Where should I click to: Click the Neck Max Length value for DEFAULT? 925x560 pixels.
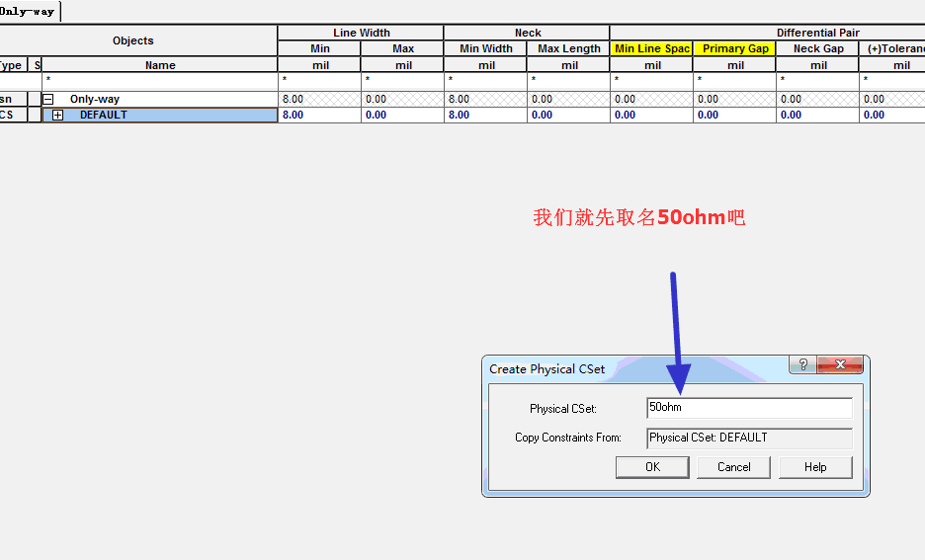point(568,116)
